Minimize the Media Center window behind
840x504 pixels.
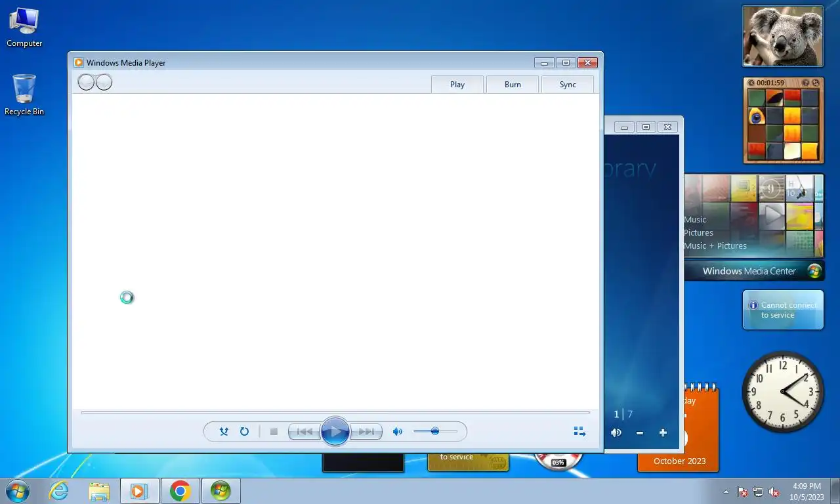point(624,127)
